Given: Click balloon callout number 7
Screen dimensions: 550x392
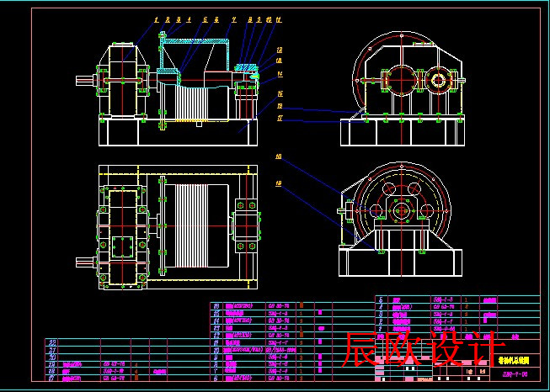Looking at the screenshot, I should pos(233,20).
